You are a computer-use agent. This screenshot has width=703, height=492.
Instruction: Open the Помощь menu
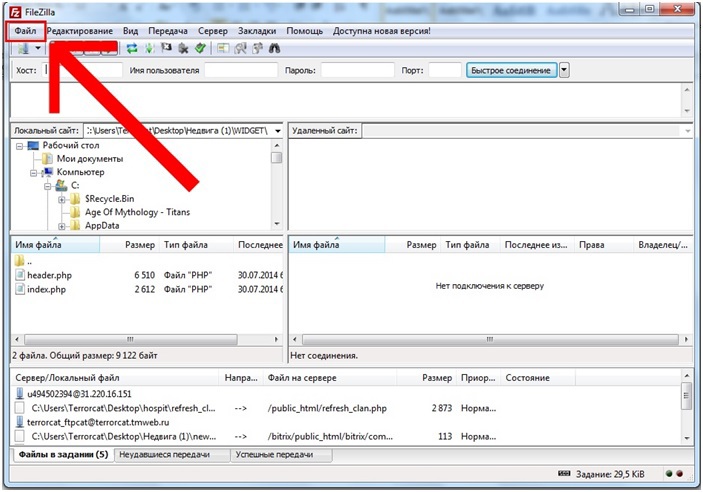304,31
